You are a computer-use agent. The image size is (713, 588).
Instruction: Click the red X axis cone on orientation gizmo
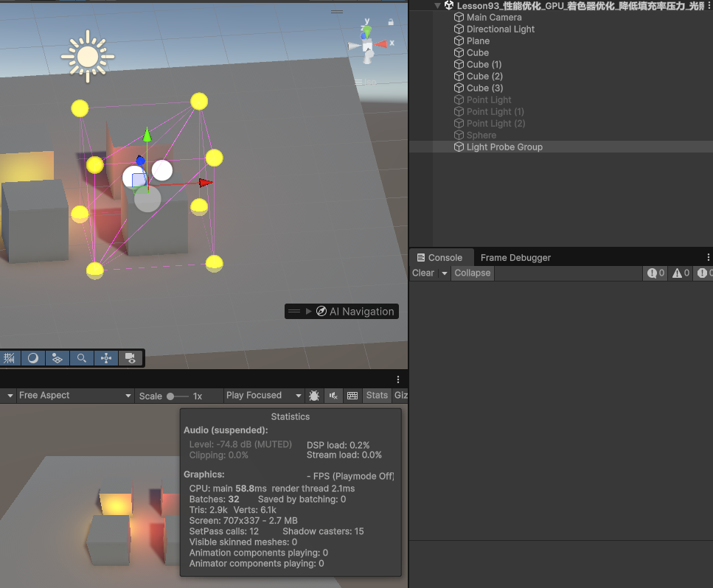click(x=380, y=45)
